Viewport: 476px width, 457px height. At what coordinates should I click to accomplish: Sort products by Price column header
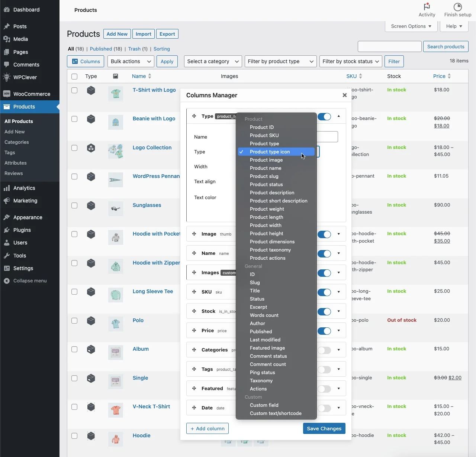pyautogui.click(x=442, y=76)
